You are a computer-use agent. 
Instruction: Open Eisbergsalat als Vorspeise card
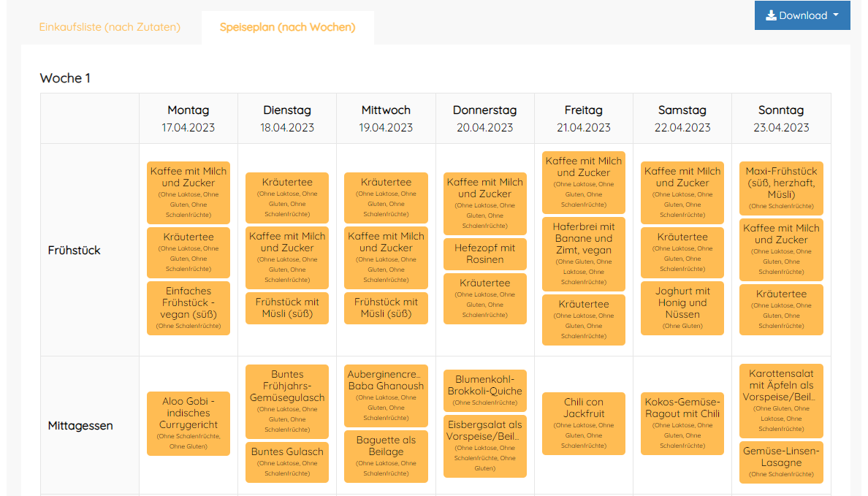click(484, 446)
